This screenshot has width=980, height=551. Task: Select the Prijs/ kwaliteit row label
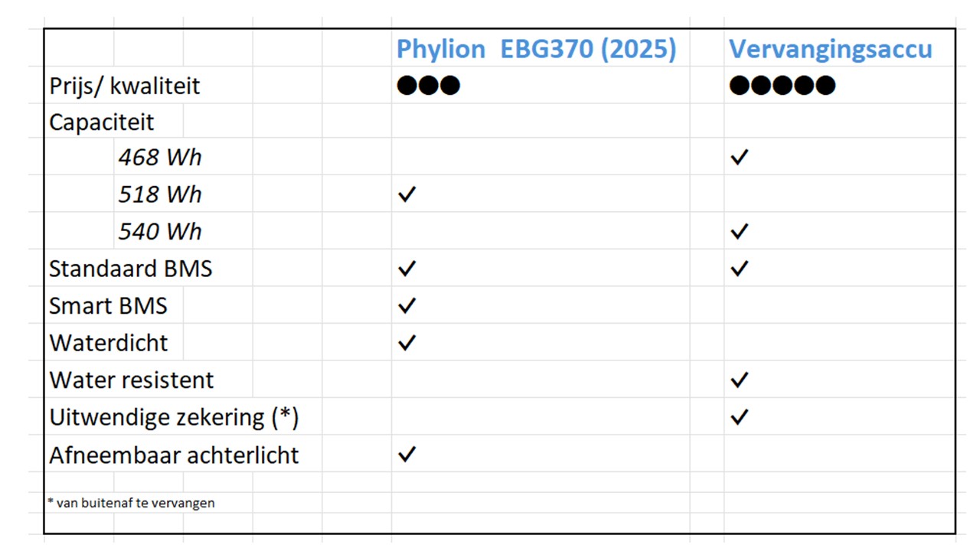point(124,86)
